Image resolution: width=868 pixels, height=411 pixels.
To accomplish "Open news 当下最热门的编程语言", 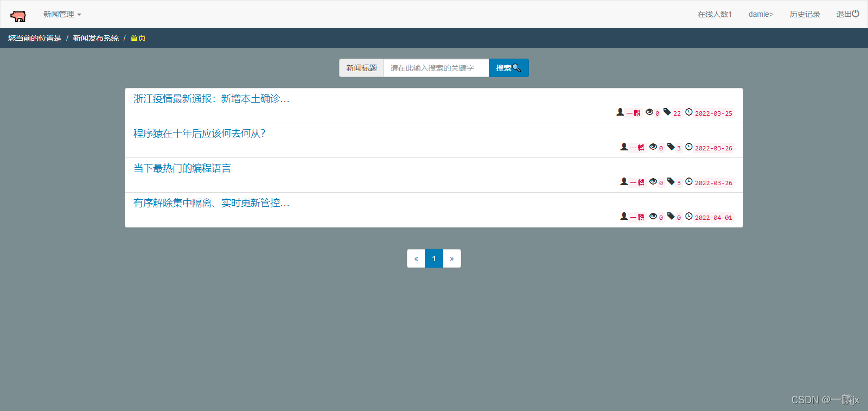I will [182, 168].
